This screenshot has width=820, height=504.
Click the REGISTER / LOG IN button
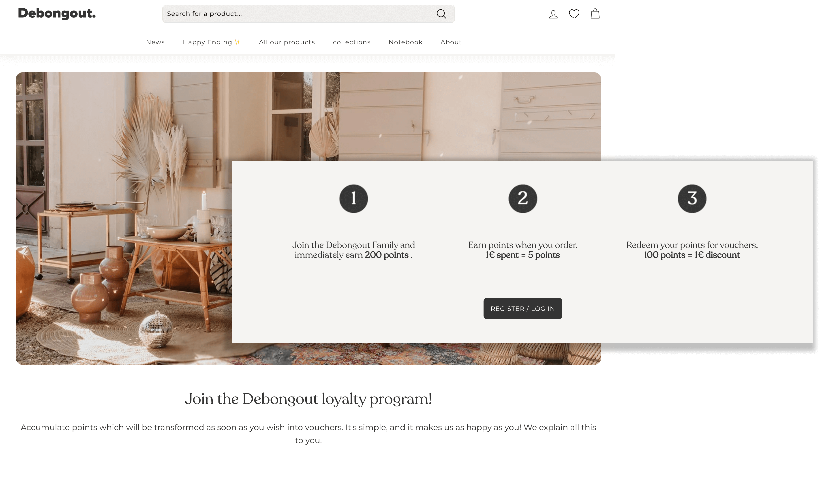click(522, 308)
